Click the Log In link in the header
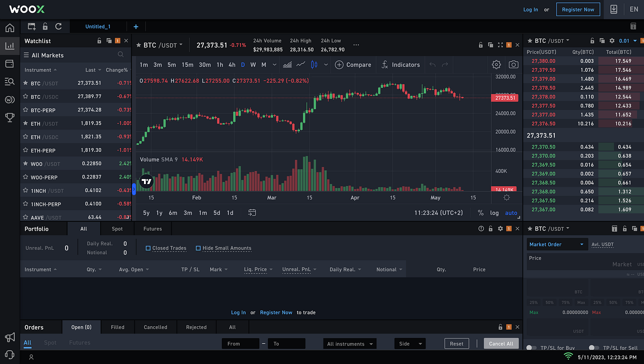The height and width of the screenshot is (364, 644). coord(531,10)
